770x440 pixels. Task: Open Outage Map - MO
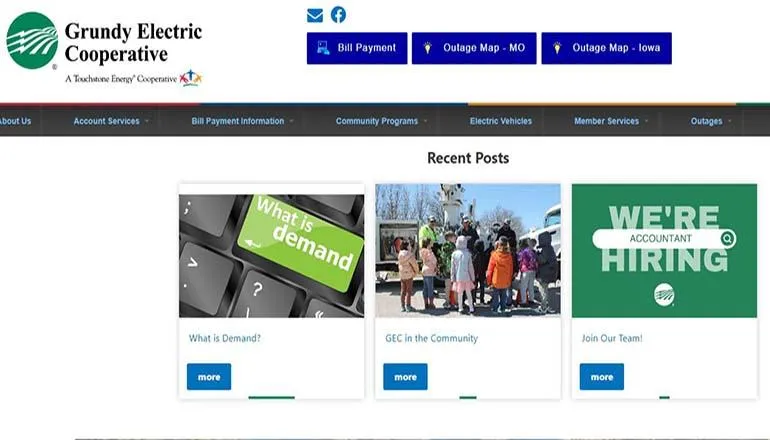pyautogui.click(x=474, y=48)
